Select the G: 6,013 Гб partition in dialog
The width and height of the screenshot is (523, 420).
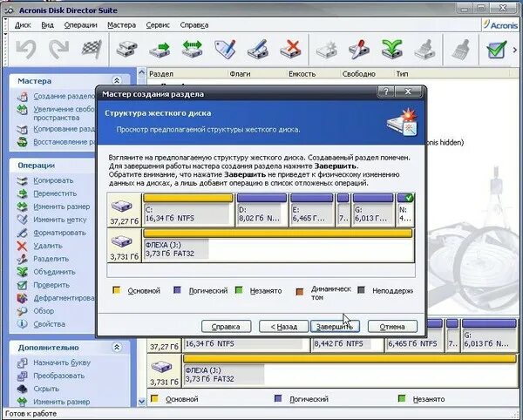pos(373,210)
